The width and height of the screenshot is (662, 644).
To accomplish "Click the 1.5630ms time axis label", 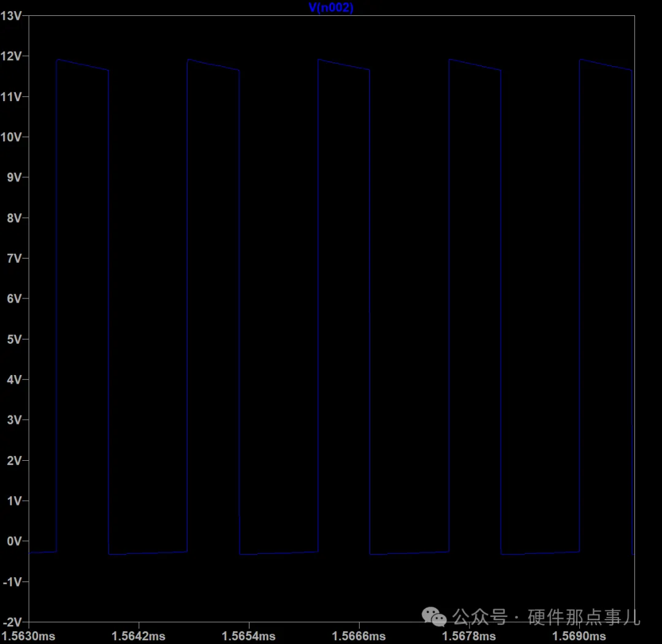I will tap(29, 636).
